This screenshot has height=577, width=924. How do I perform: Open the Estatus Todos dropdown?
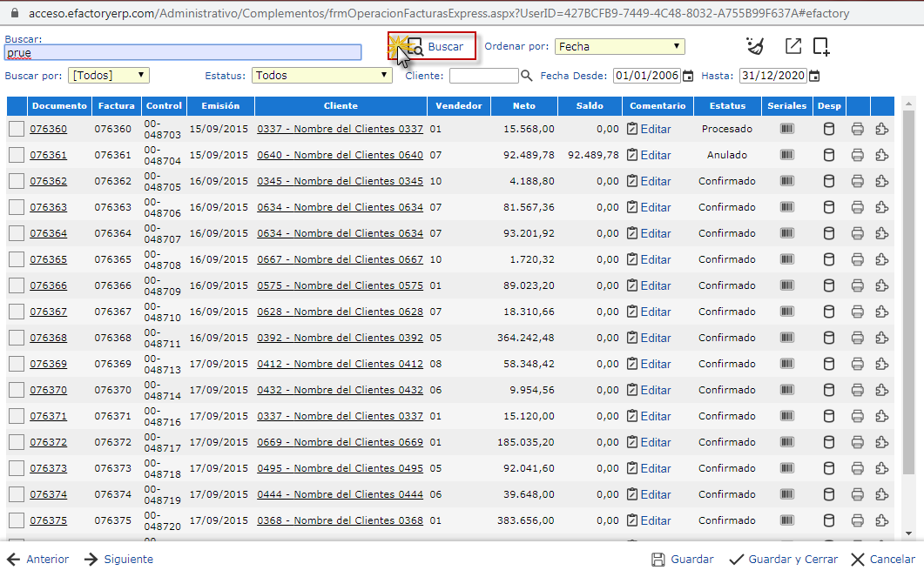321,76
